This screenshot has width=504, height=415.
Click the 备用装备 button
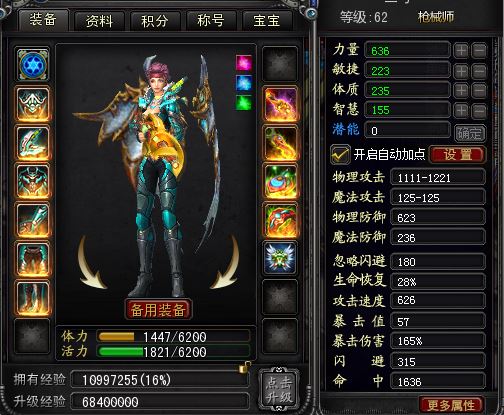pyautogui.click(x=158, y=310)
